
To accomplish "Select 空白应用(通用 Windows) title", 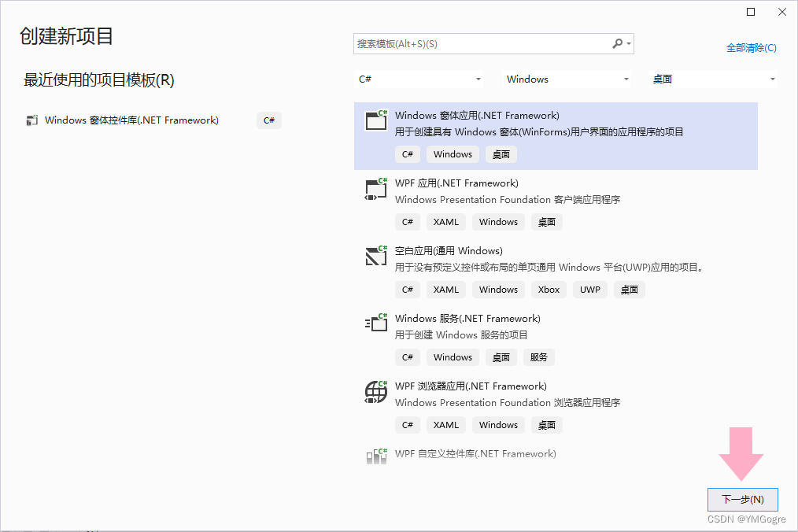I will [x=449, y=251].
